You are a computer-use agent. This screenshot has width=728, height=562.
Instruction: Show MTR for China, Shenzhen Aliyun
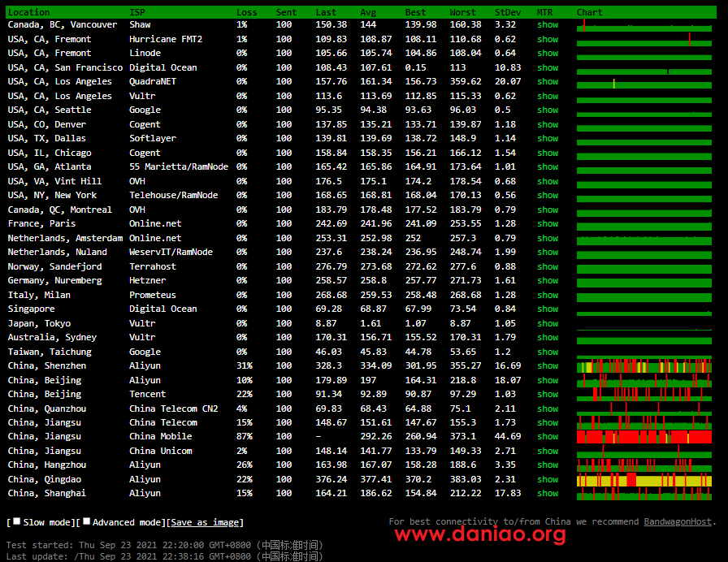pyautogui.click(x=548, y=365)
